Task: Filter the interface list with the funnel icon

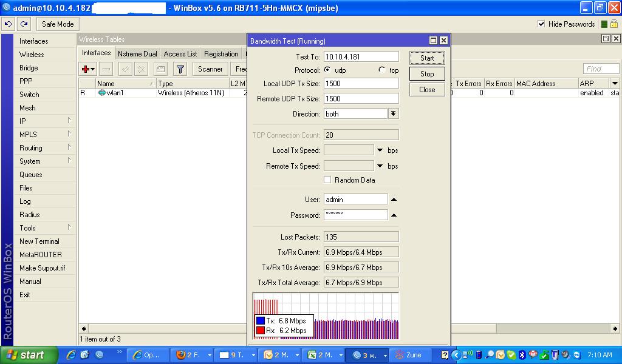Action: [x=180, y=69]
